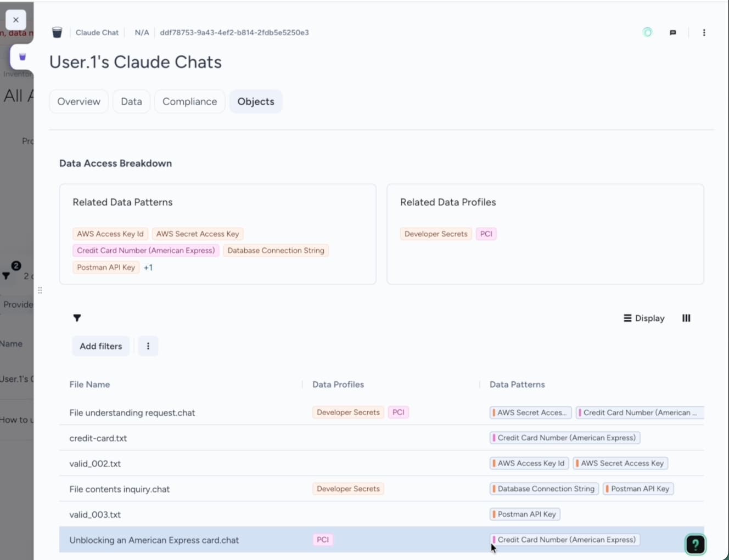Click AWS Secret Access Key pattern in valid_002.txt row
729x560 pixels.
click(620, 463)
